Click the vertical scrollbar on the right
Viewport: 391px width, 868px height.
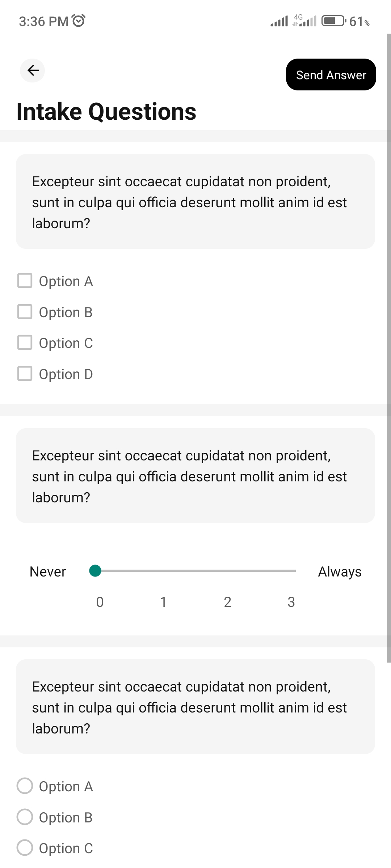(x=389, y=347)
